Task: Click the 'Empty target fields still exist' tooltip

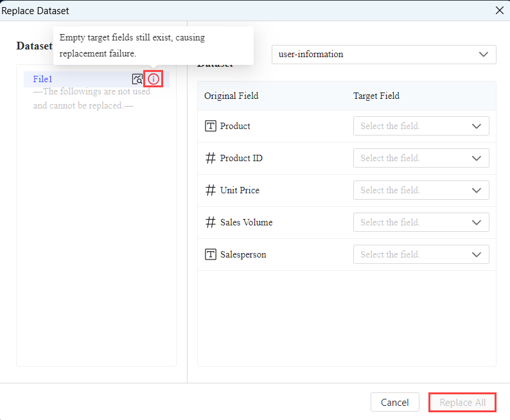Action: pyautogui.click(x=154, y=46)
